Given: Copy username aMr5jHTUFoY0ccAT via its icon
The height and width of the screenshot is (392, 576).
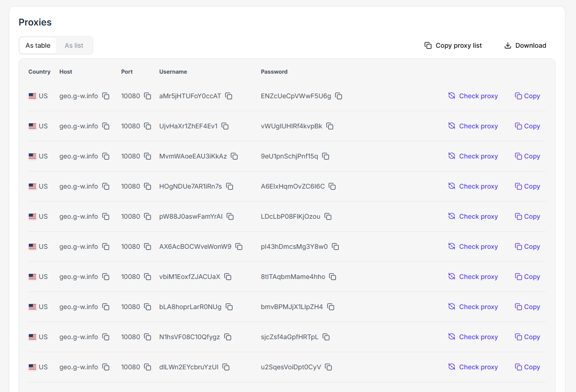Looking at the screenshot, I should [x=229, y=96].
